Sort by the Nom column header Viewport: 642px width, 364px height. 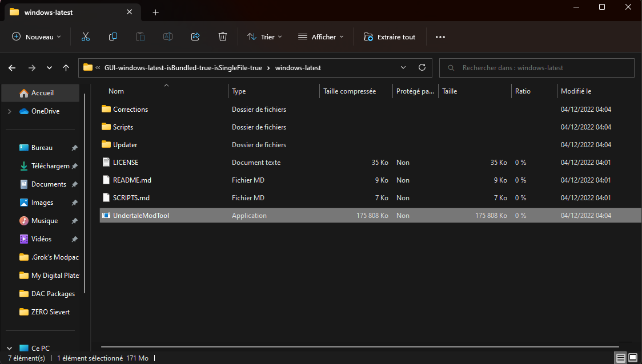pos(164,91)
